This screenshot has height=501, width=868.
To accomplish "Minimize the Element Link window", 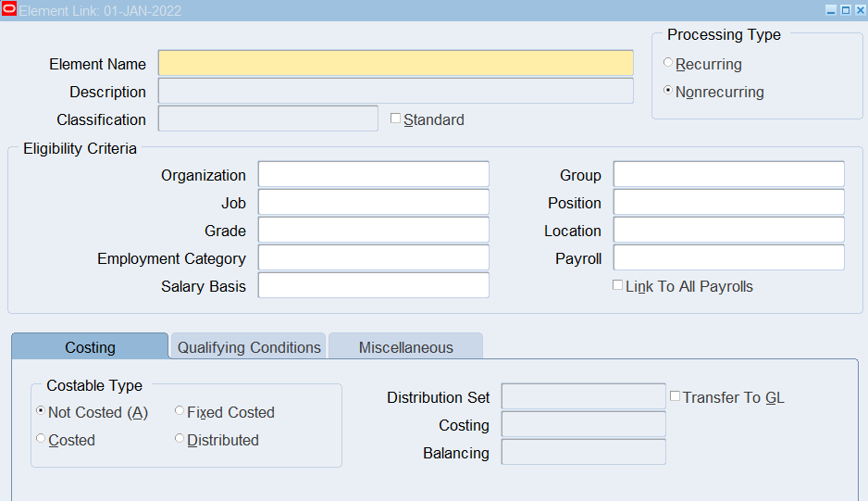I will pyautogui.click(x=831, y=10).
